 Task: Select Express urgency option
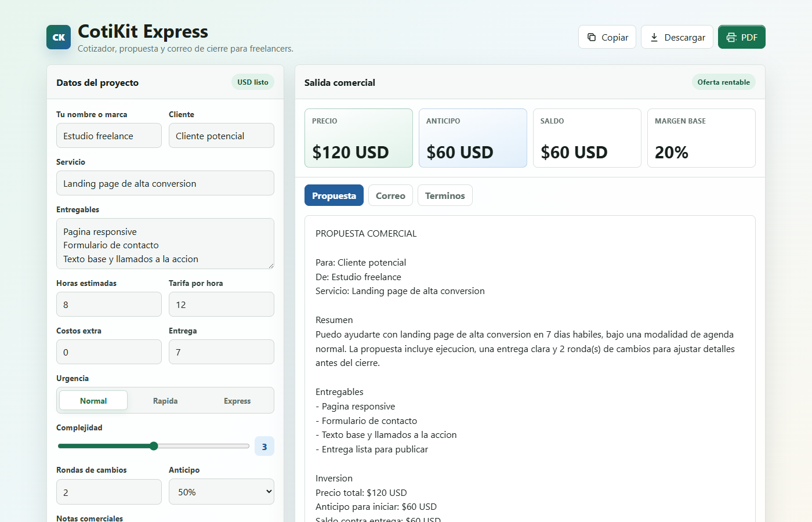click(x=237, y=401)
